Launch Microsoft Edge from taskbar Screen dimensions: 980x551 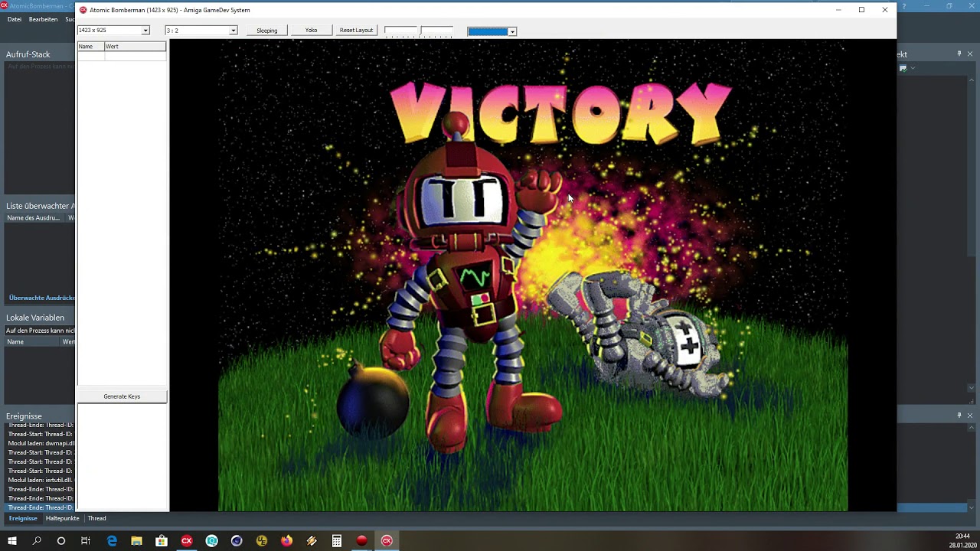pyautogui.click(x=112, y=541)
